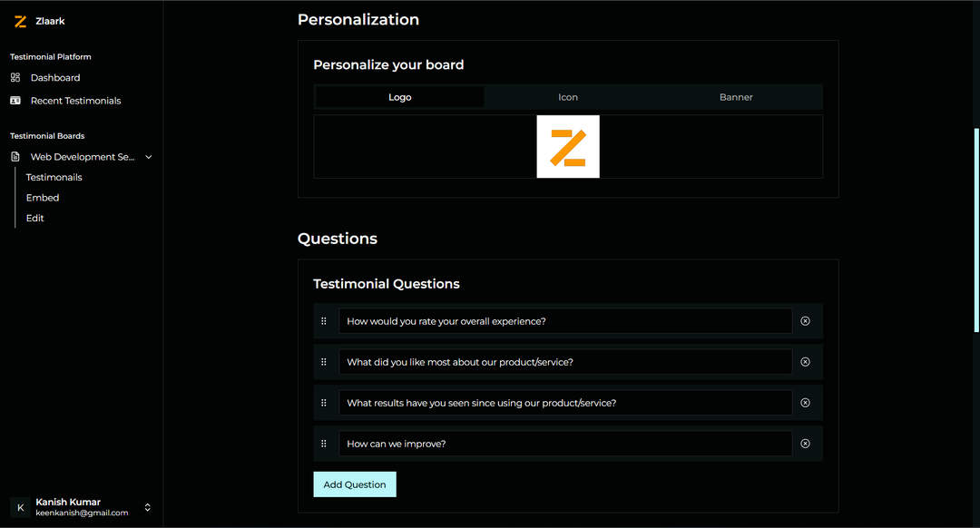Select the Dashboard grid icon

click(14, 77)
